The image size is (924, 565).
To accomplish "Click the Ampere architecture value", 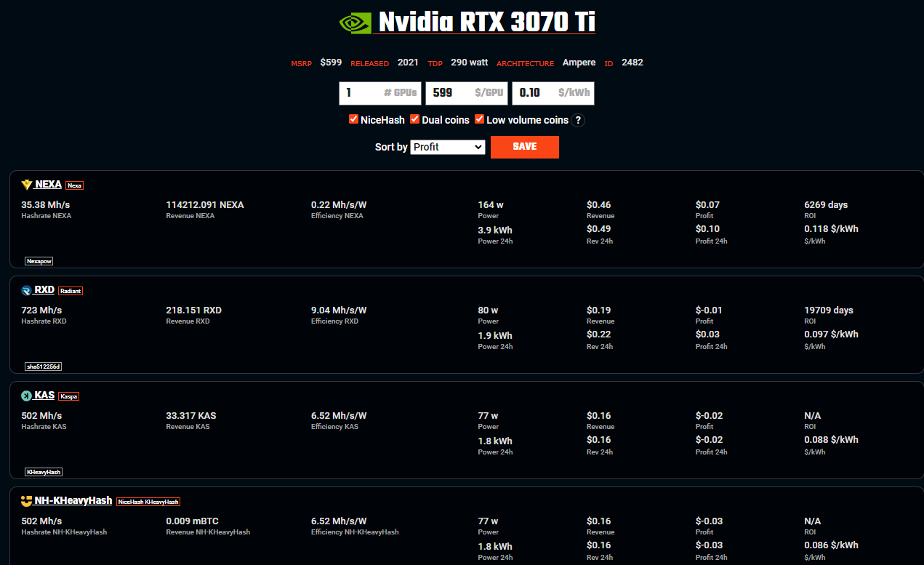I will pos(579,63).
